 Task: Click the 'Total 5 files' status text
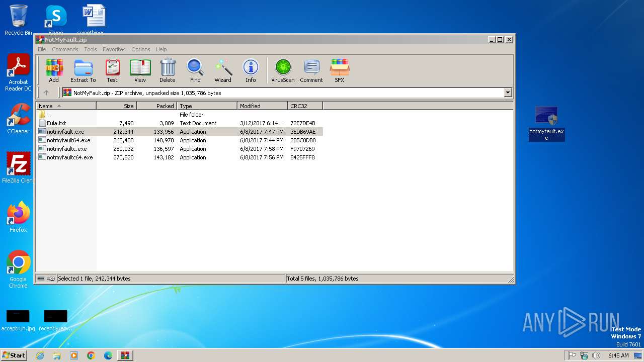point(323,279)
